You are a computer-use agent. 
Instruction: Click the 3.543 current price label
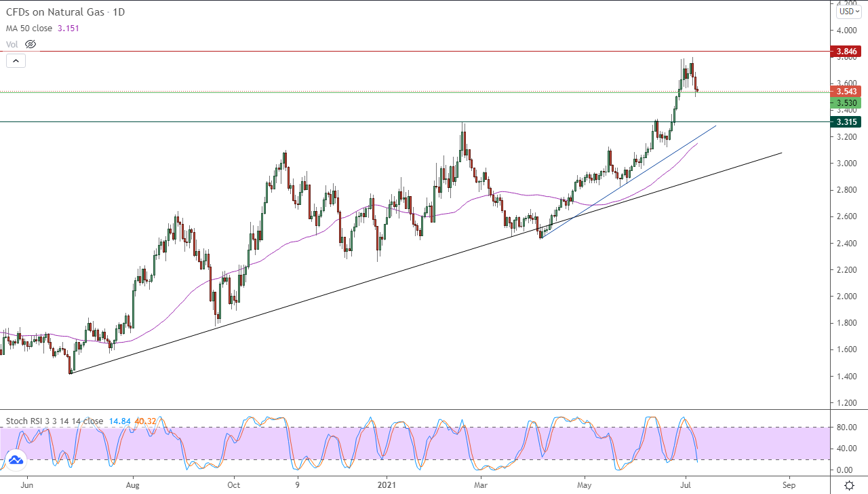click(x=846, y=92)
